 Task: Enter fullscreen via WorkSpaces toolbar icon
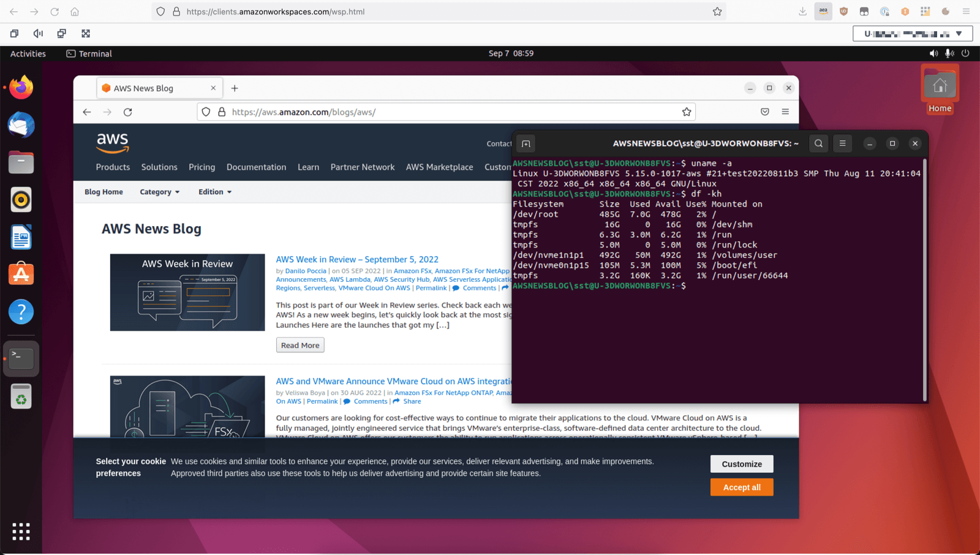click(x=86, y=33)
